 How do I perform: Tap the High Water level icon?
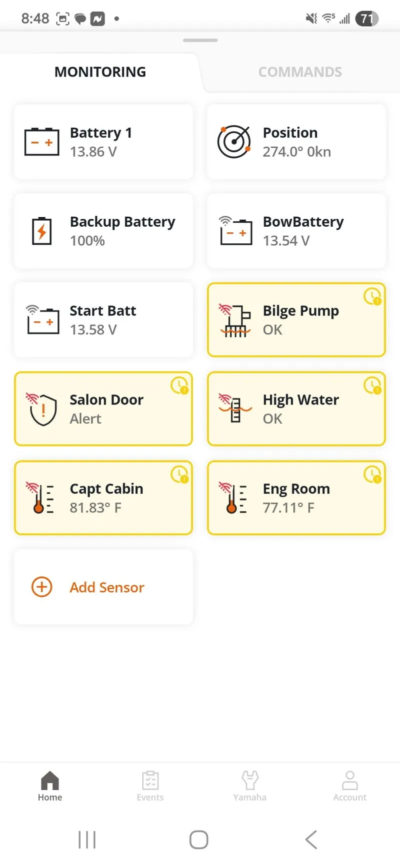pos(234,409)
